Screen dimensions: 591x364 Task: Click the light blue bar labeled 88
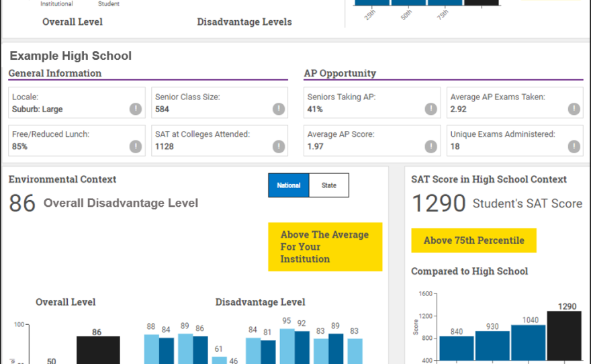click(152, 349)
